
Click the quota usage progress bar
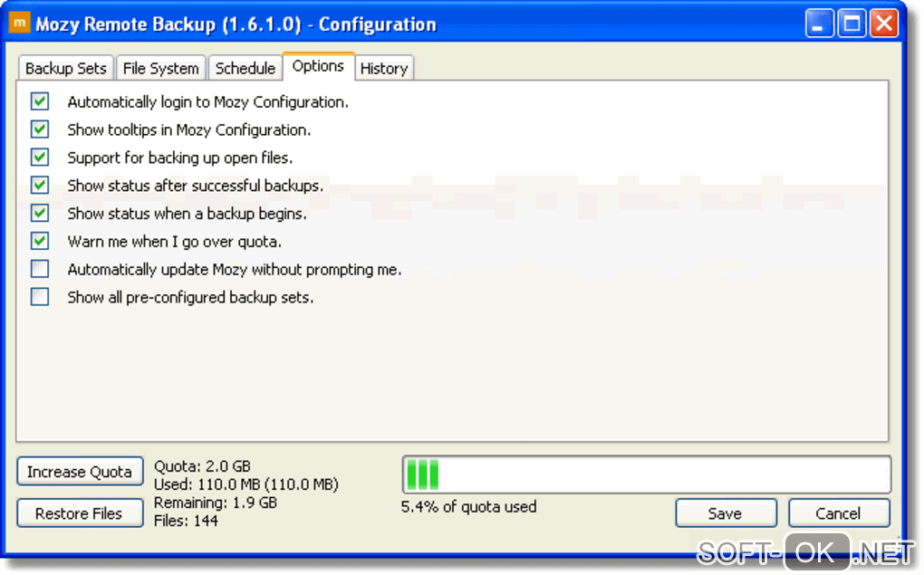coord(647,474)
